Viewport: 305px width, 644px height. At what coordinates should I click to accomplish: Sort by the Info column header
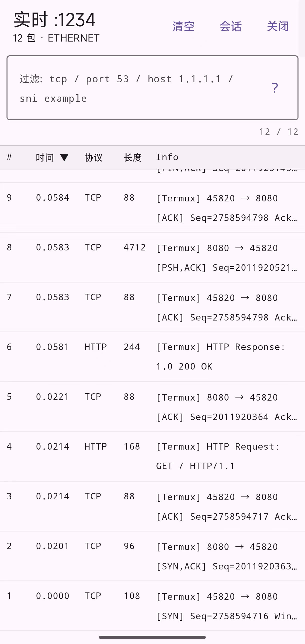click(x=167, y=157)
